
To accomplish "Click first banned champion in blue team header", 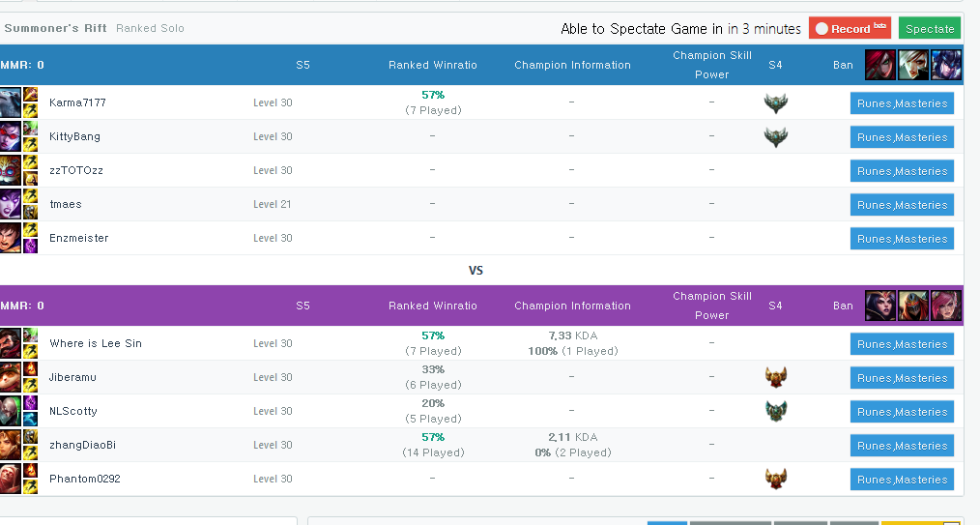I will click(x=880, y=65).
